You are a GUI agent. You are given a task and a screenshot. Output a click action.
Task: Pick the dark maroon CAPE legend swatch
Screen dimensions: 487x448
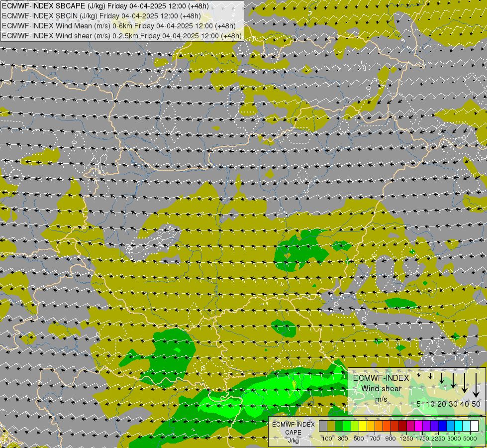pos(403,426)
